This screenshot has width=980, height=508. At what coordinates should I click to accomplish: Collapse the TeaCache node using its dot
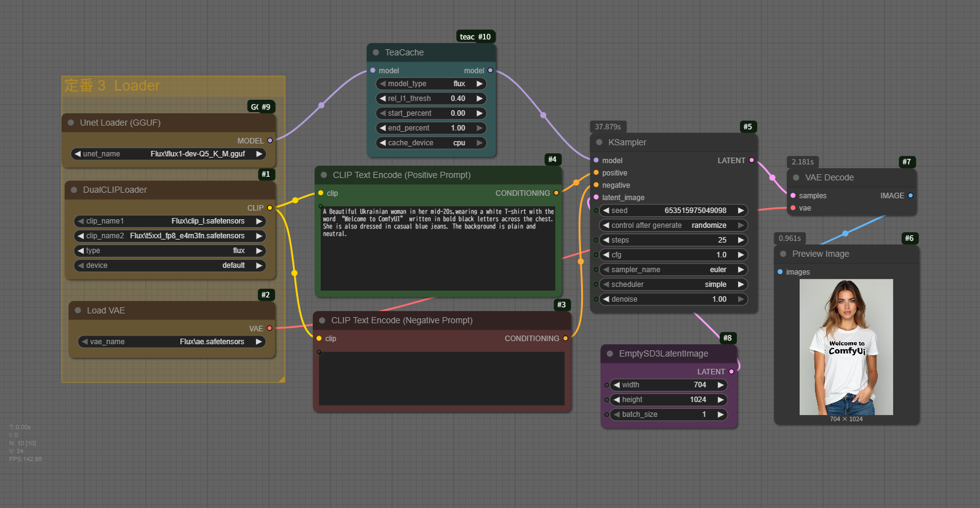pyautogui.click(x=376, y=53)
